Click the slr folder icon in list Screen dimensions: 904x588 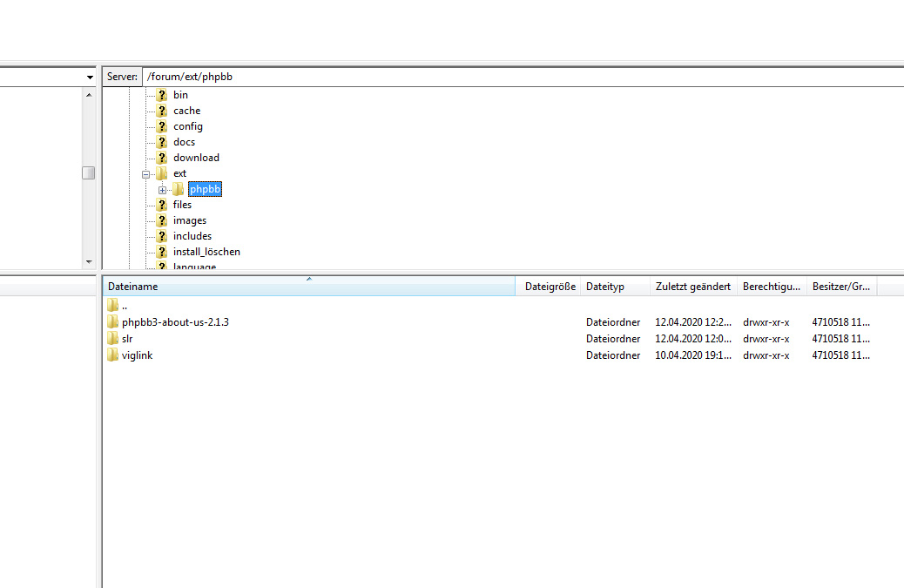point(112,338)
